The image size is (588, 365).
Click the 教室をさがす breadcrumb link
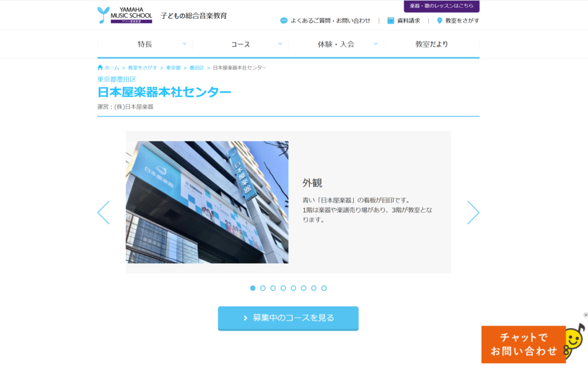tap(142, 68)
